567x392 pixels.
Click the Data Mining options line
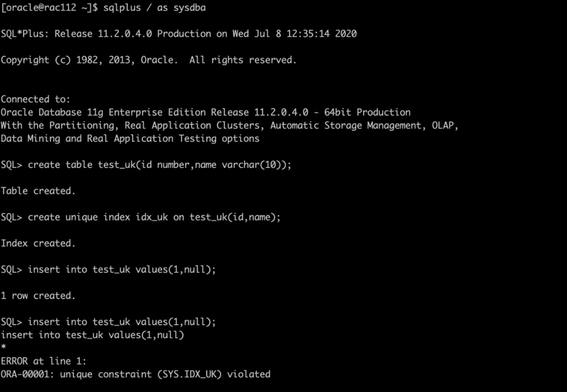coord(130,139)
